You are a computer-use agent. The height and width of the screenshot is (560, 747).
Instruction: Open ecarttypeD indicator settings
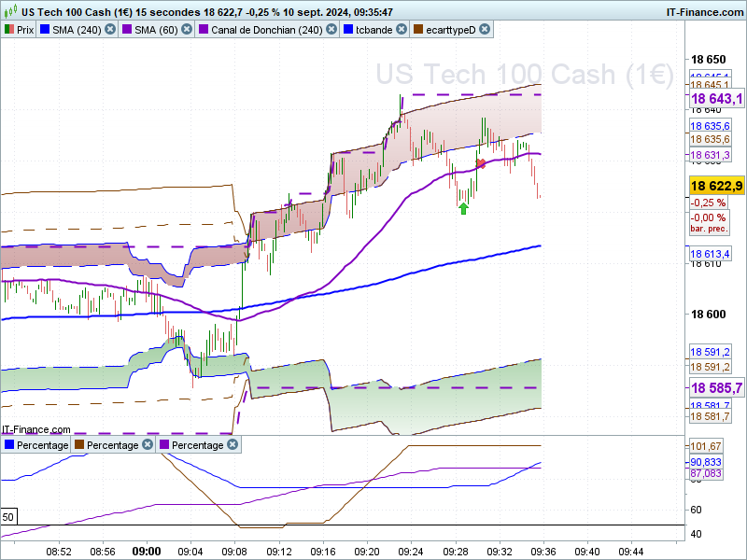pos(451,30)
